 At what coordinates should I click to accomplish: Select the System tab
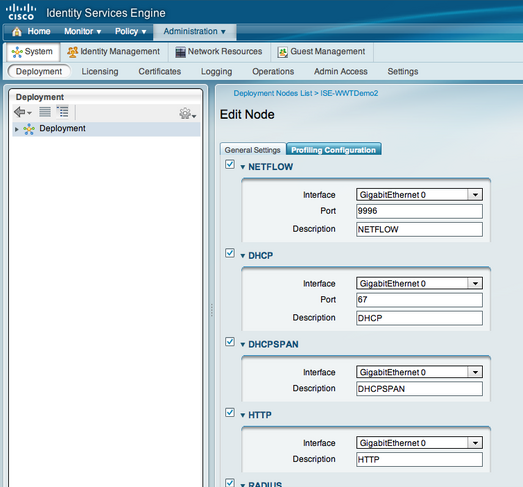[x=32, y=52]
